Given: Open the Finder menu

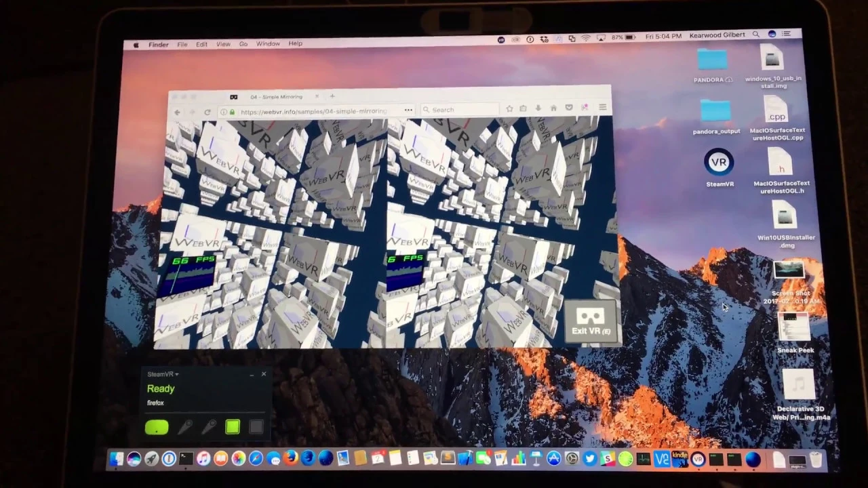Looking at the screenshot, I should tap(159, 45).
